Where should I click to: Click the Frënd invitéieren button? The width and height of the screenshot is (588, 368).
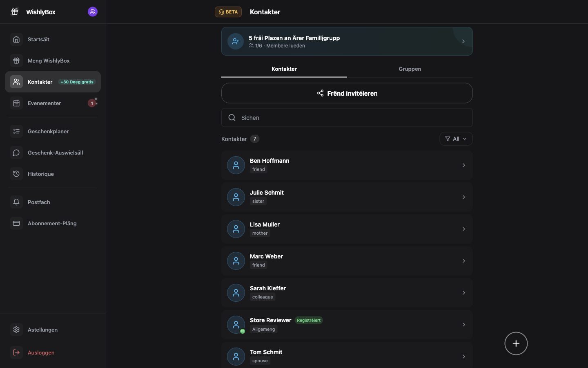pos(347,93)
